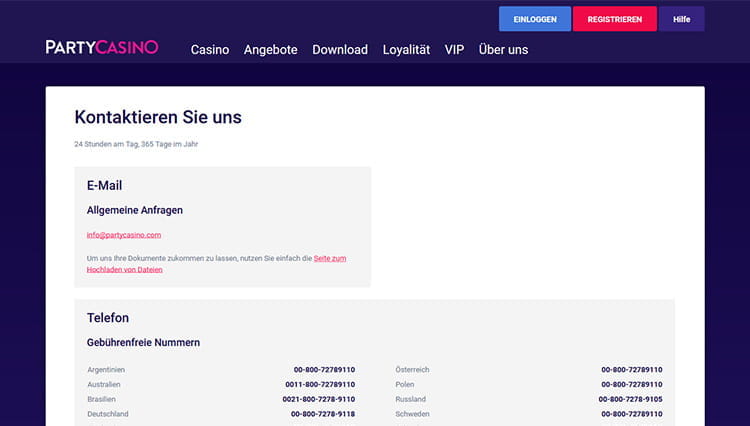Click the PartyCasino logo

102,47
